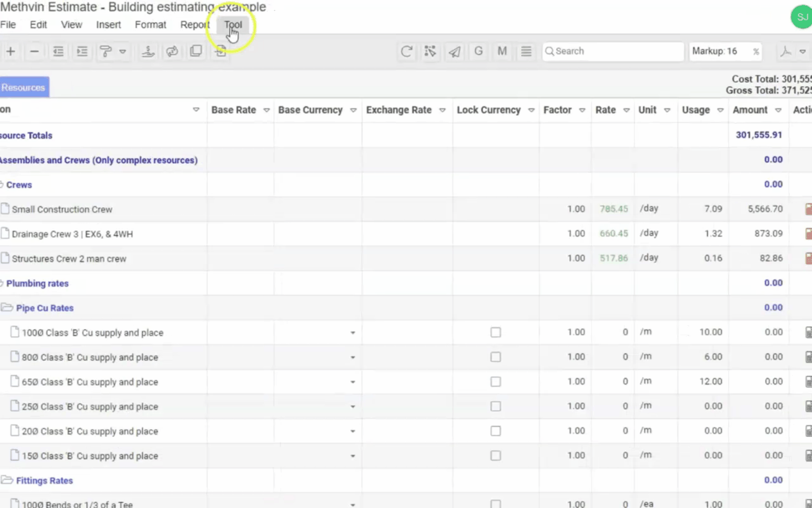The width and height of the screenshot is (812, 508).
Task: Click the G toolbar button
Action: click(478, 51)
